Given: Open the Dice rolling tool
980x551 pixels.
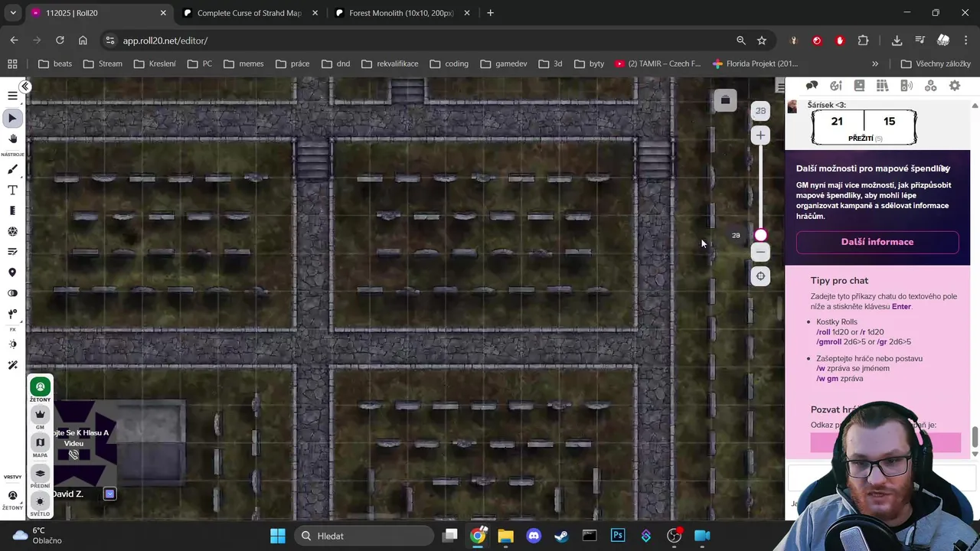Looking at the screenshot, I should tap(12, 231).
